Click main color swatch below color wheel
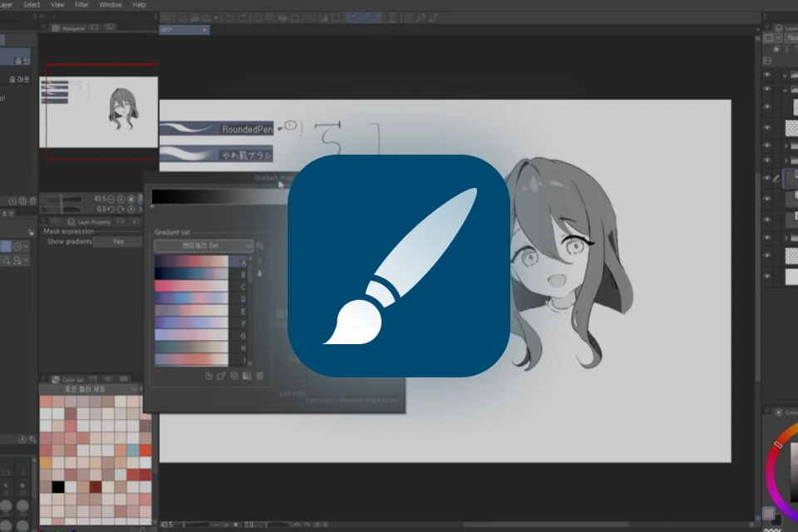 coord(768,513)
